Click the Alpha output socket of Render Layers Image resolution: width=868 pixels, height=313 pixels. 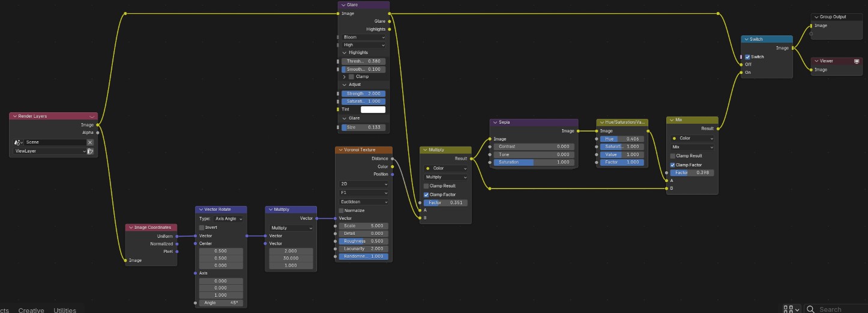click(x=97, y=133)
